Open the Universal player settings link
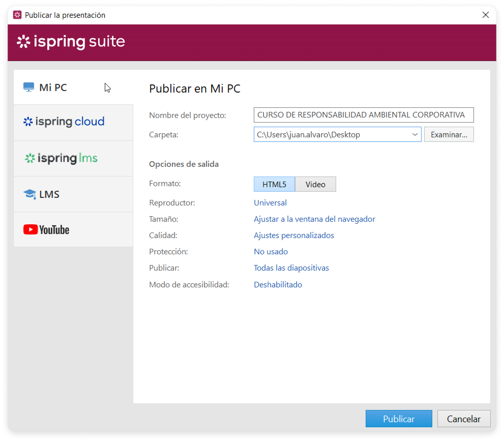The image size is (504, 441). (270, 203)
